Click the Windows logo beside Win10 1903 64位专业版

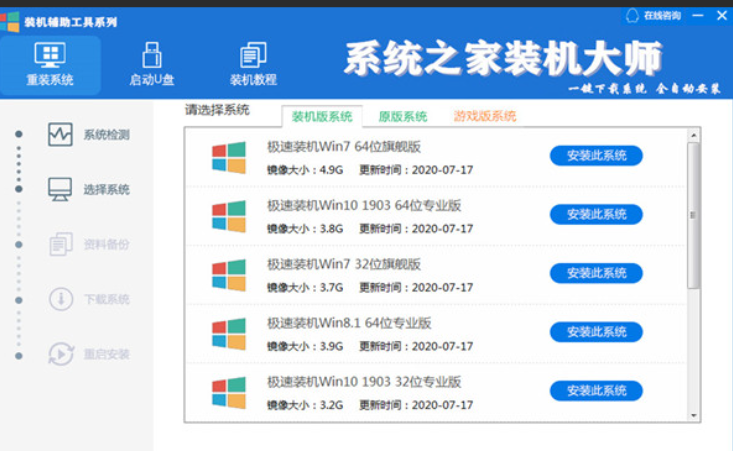[x=229, y=216]
